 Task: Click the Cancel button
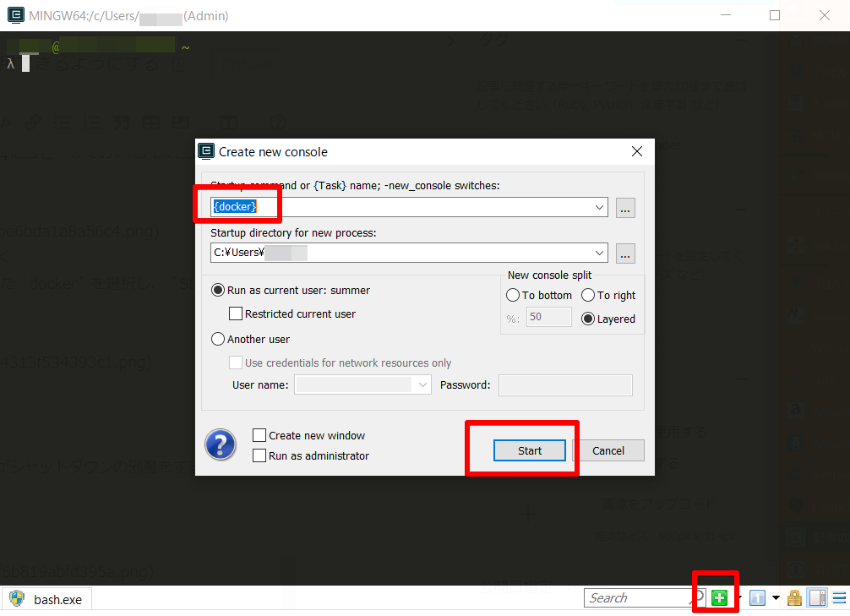[x=608, y=450]
